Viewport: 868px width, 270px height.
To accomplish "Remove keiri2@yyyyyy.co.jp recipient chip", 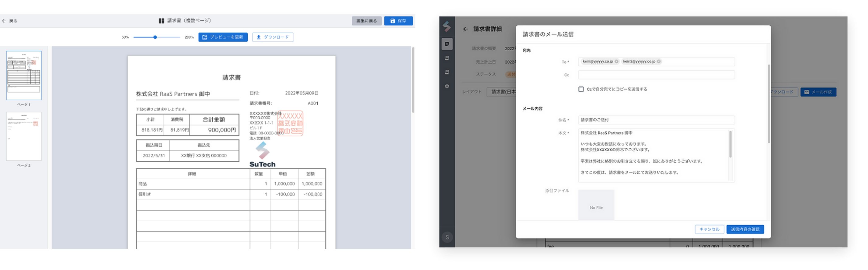I will (x=658, y=61).
